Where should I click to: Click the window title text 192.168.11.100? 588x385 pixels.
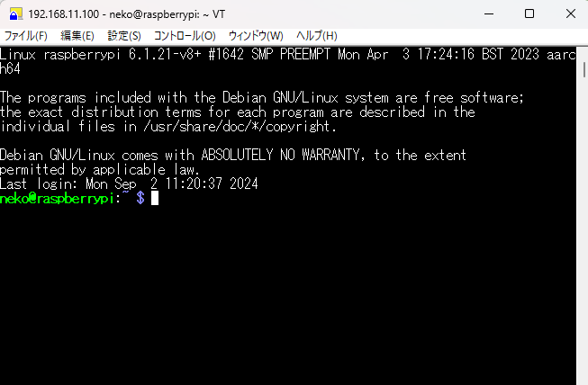(x=64, y=14)
